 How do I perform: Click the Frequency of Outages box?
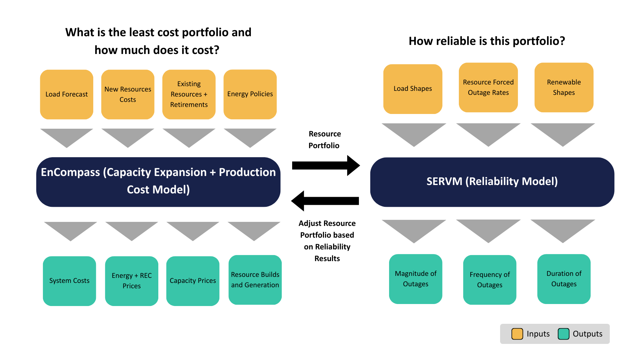pyautogui.click(x=490, y=280)
